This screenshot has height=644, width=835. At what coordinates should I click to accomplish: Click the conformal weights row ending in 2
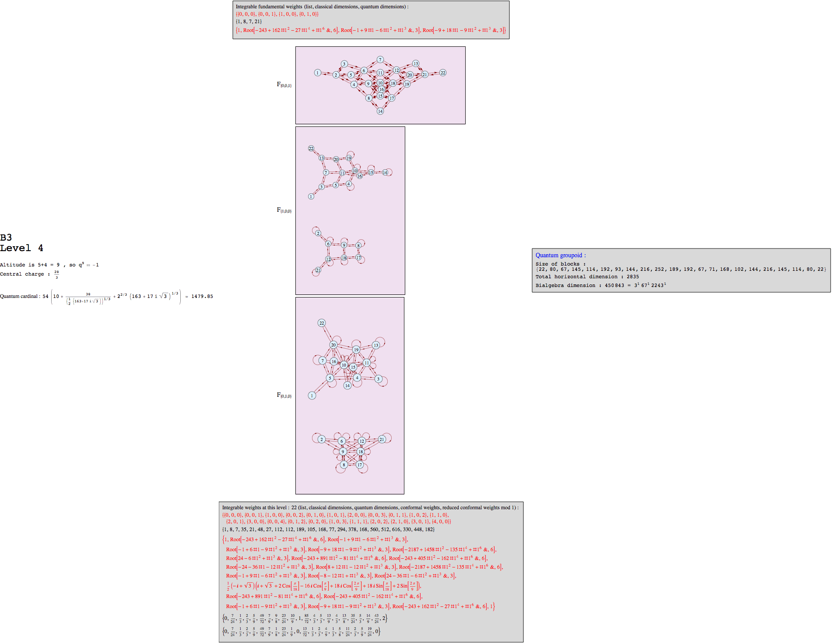(x=305, y=618)
